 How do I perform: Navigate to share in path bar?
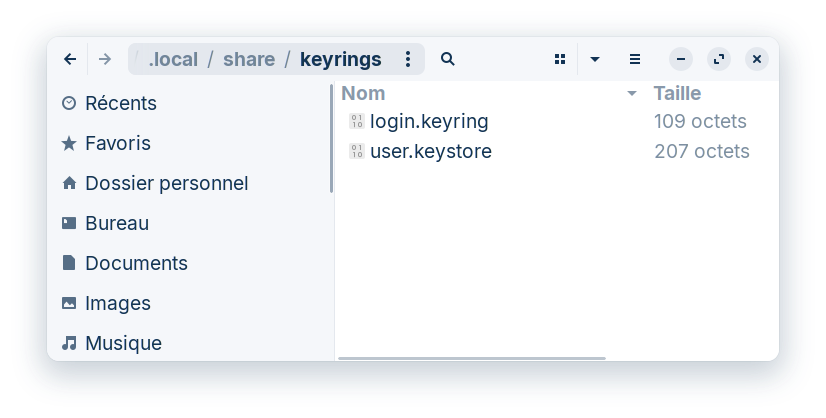click(x=249, y=60)
